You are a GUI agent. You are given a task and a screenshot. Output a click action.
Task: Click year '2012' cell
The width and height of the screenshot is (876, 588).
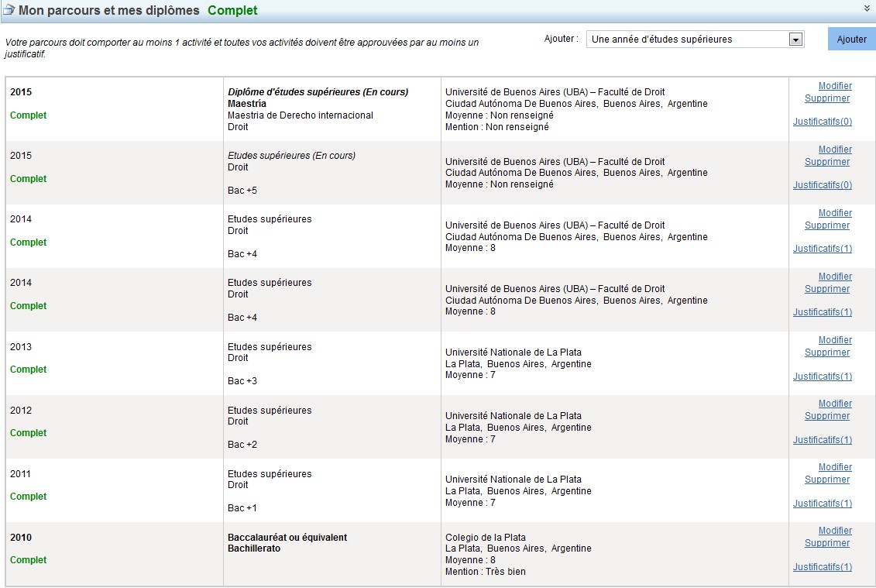tap(21, 411)
